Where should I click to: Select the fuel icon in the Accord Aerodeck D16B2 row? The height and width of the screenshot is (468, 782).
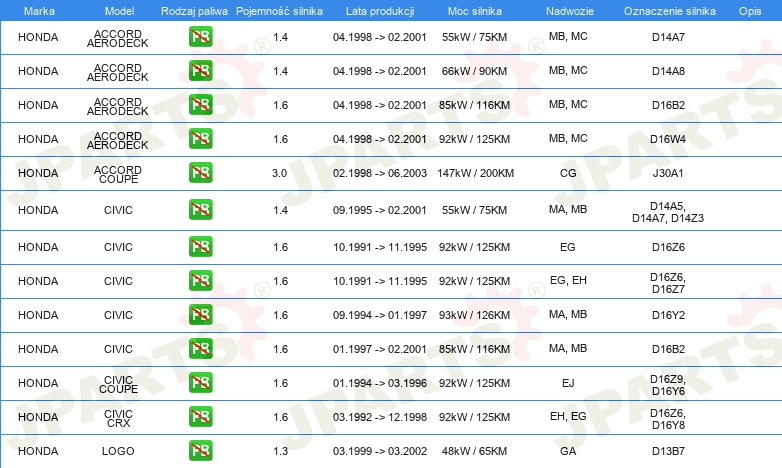coord(200,104)
